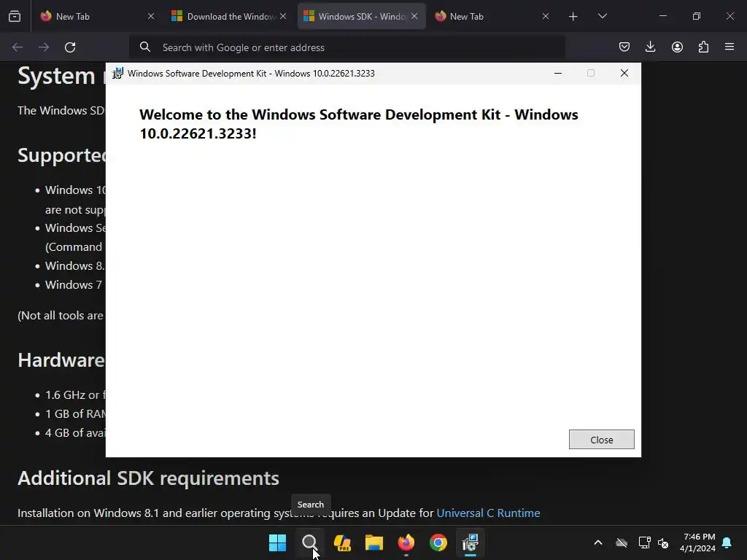The width and height of the screenshot is (747, 560).
Task: Open the Firefox account icon
Action: (x=677, y=47)
